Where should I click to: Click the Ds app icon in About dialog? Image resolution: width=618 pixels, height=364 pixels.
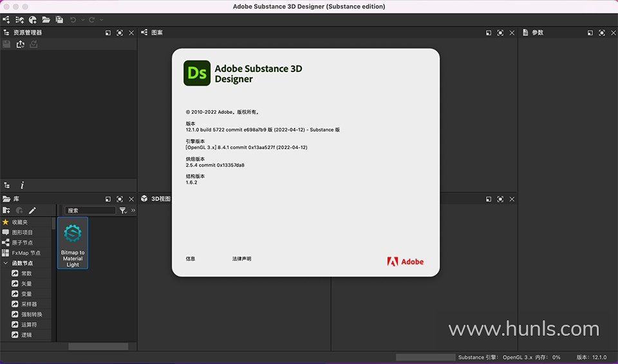[x=197, y=73]
